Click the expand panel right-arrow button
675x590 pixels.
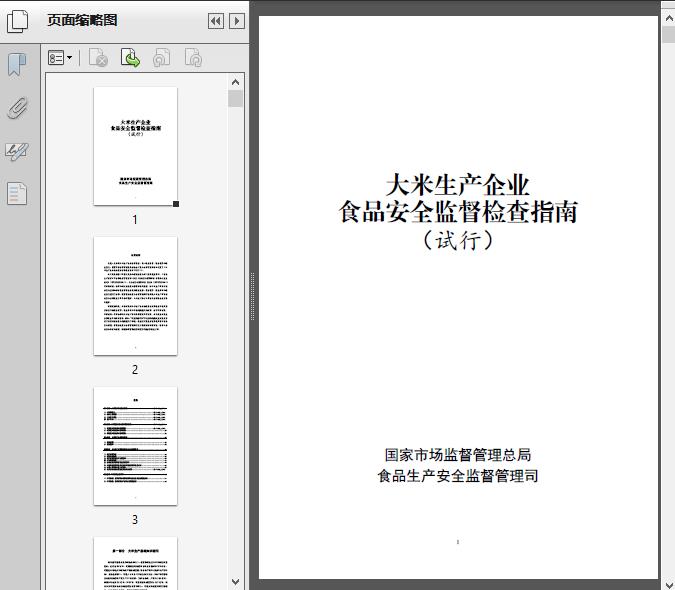237,21
